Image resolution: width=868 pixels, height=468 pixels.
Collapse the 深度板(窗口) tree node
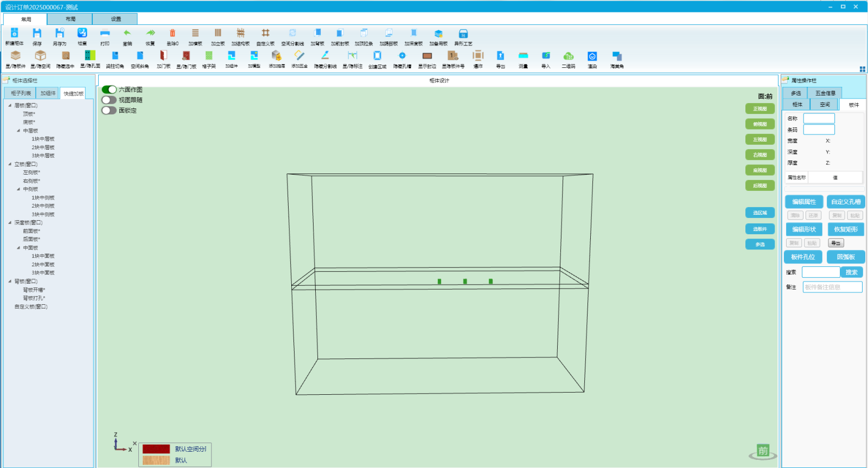(x=10, y=222)
